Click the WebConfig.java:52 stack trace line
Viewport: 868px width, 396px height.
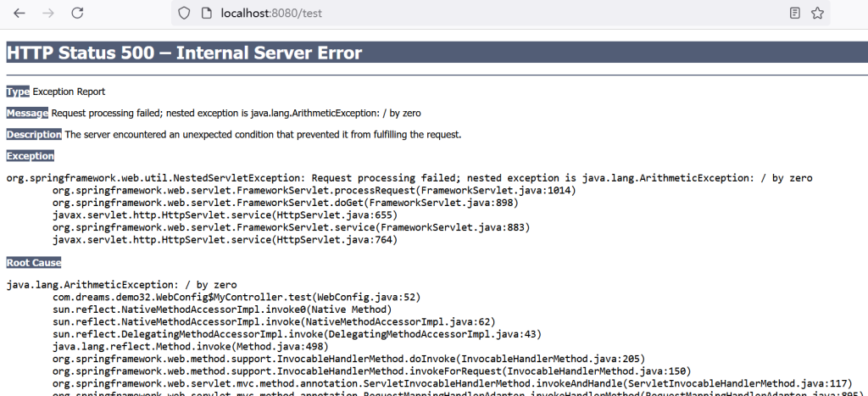tap(236, 298)
